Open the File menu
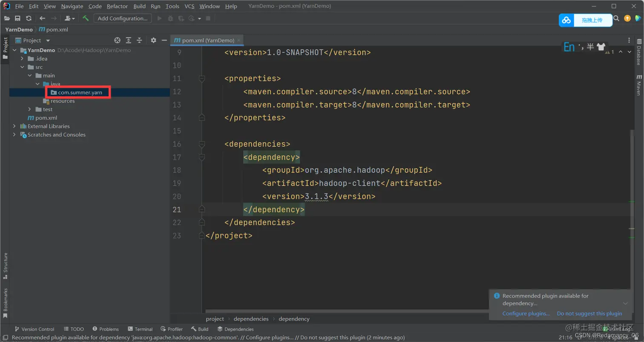This screenshot has height=342, width=644. [19, 6]
